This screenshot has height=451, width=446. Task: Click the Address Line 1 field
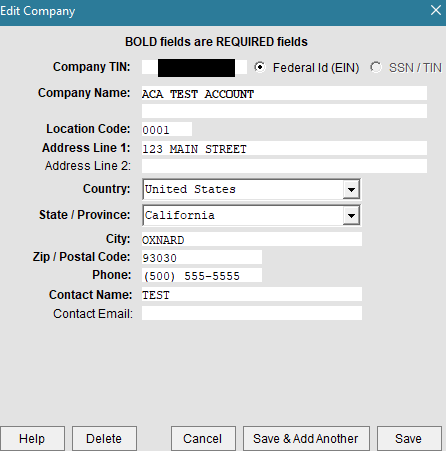(x=284, y=148)
